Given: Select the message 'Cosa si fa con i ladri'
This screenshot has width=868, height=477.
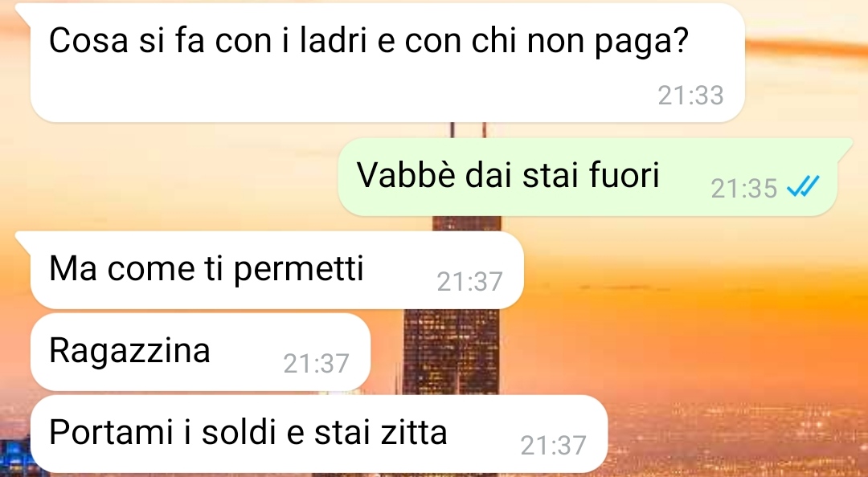Looking at the screenshot, I should pos(387,63).
